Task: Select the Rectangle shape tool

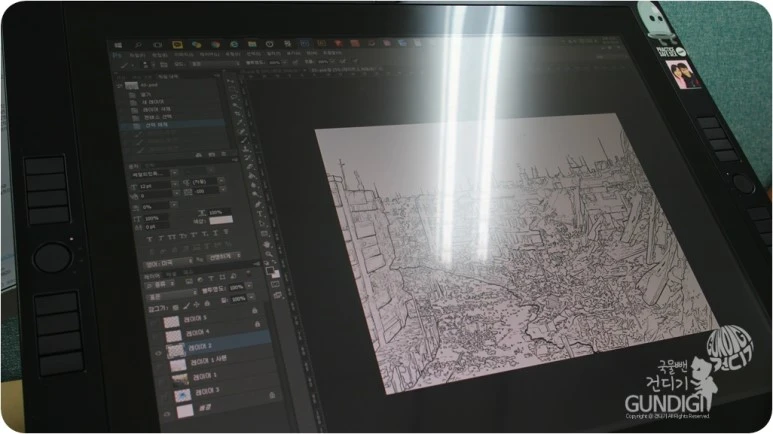Action: (x=264, y=233)
